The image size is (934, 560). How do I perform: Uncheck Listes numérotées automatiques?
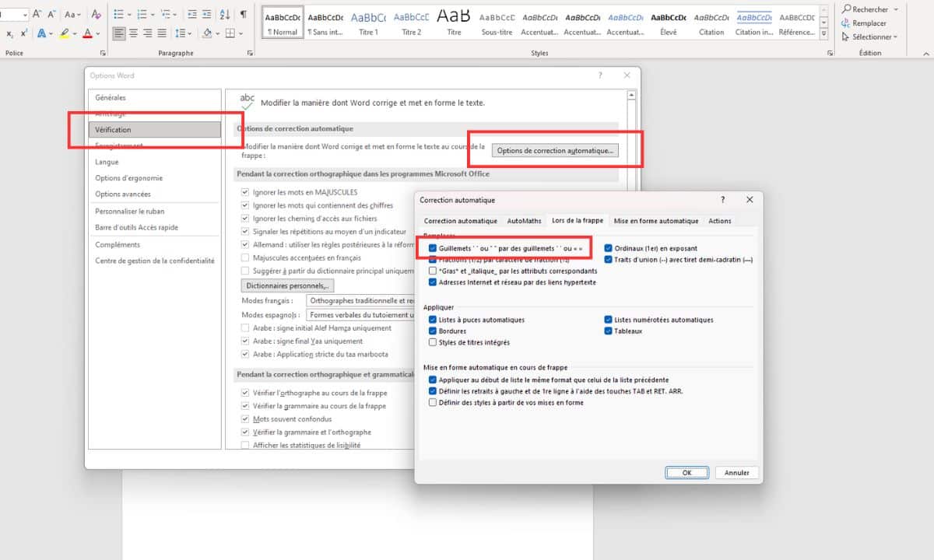tap(608, 320)
